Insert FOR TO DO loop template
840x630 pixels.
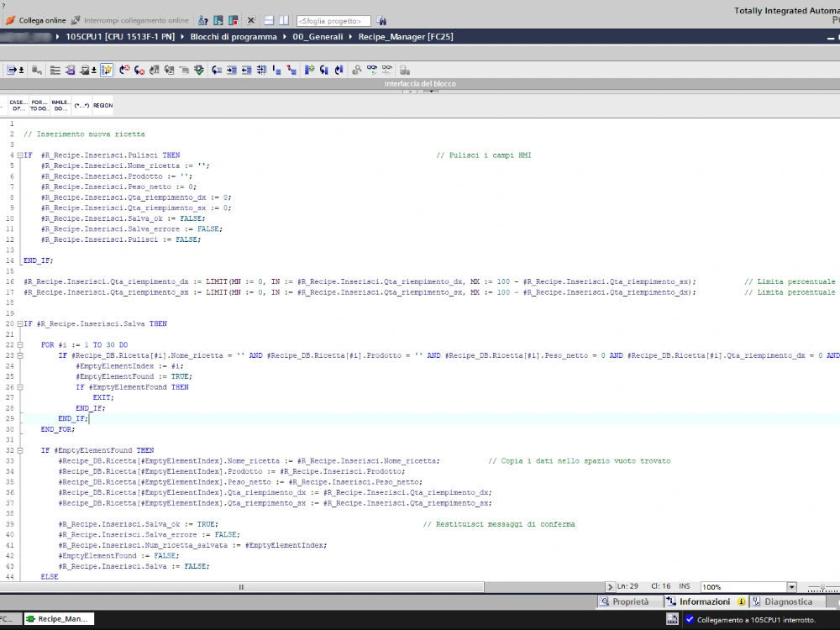click(39, 106)
